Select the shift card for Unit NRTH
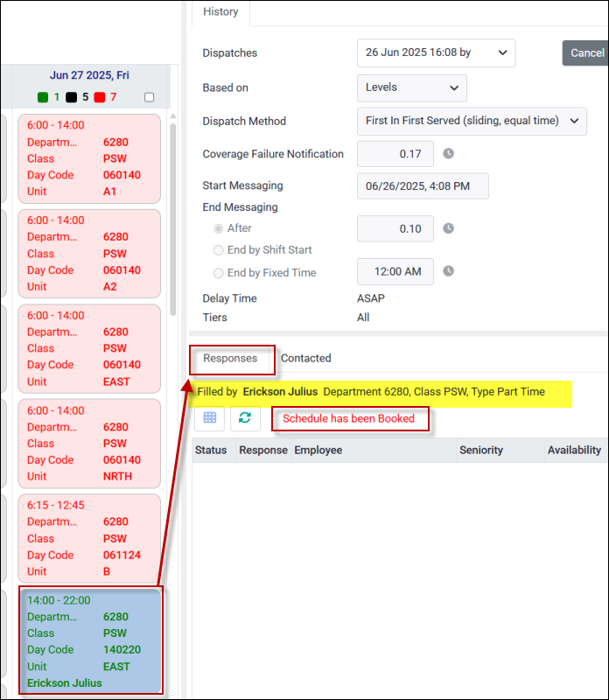Screen dimensions: 609x700 [x=89, y=444]
